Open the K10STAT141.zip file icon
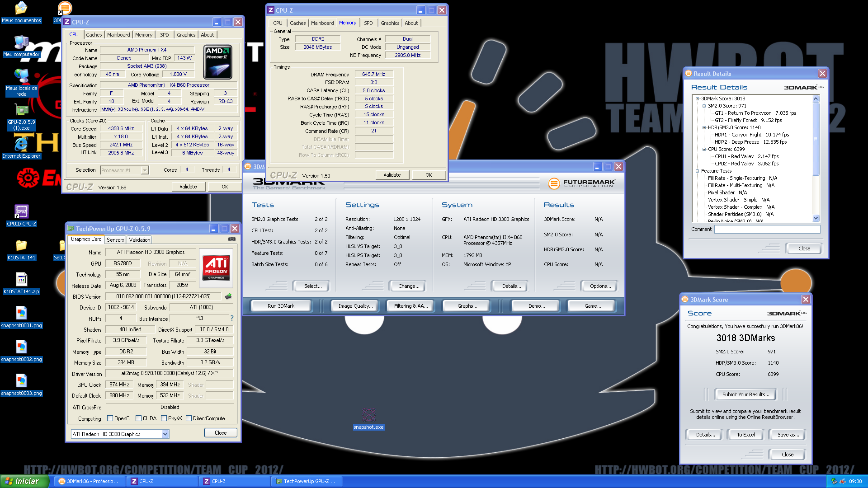 [x=21, y=283]
